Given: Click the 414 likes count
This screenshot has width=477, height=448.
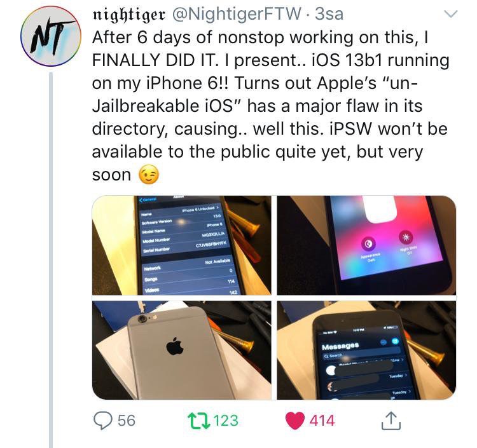Looking at the screenshot, I should [322, 421].
